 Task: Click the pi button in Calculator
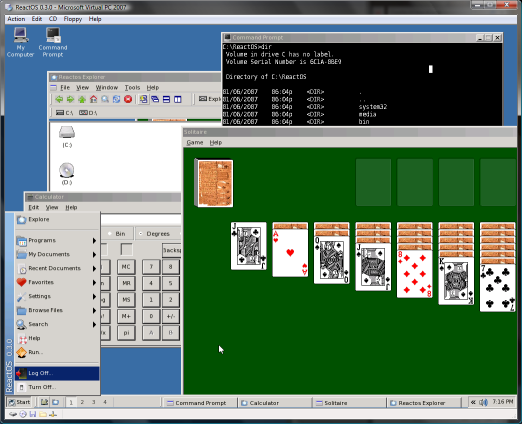126,333
